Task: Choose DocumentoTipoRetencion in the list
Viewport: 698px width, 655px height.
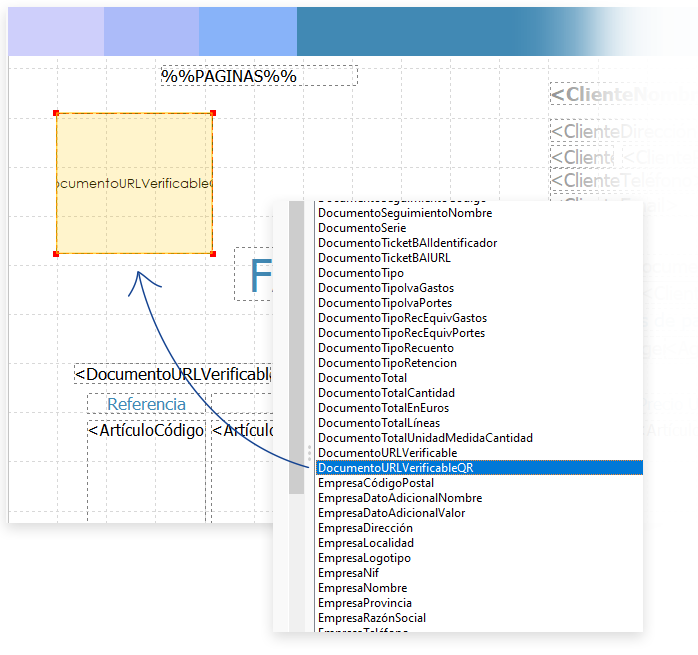Action: point(387,363)
